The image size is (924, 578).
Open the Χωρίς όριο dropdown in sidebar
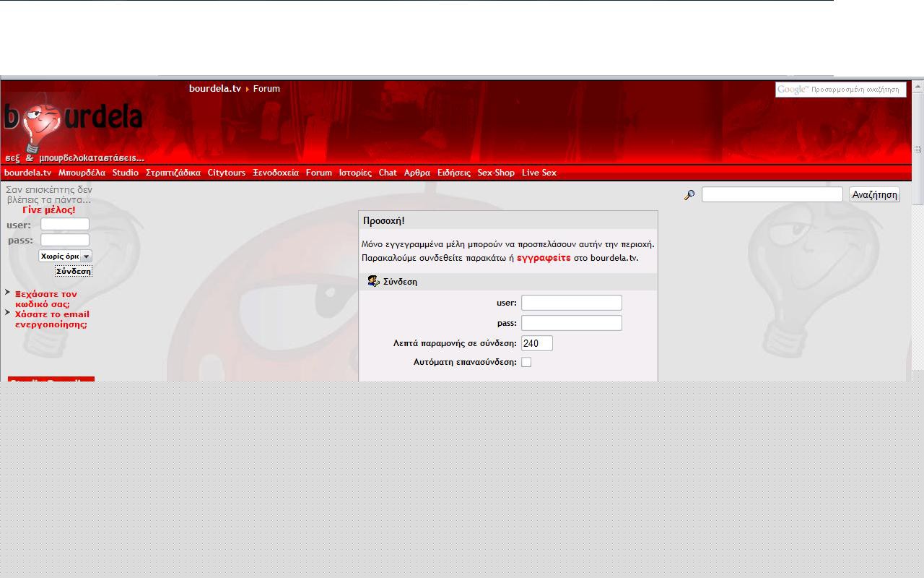65,256
